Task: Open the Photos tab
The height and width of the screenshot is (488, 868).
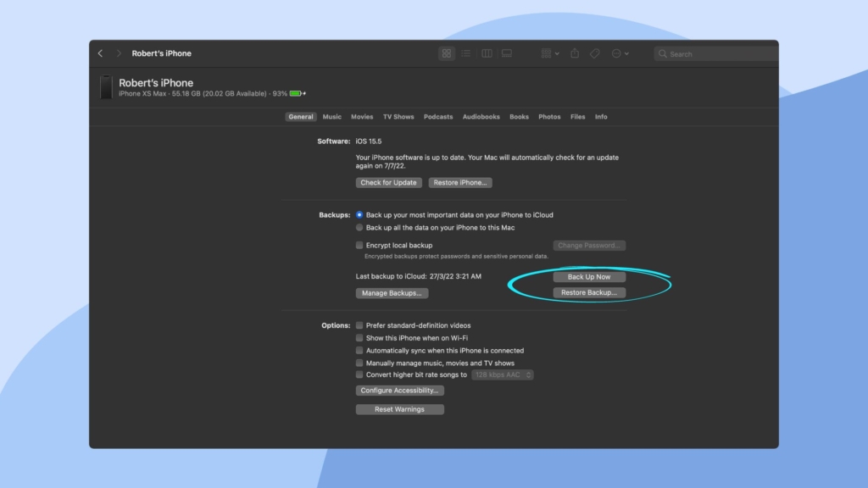Action: (549, 117)
